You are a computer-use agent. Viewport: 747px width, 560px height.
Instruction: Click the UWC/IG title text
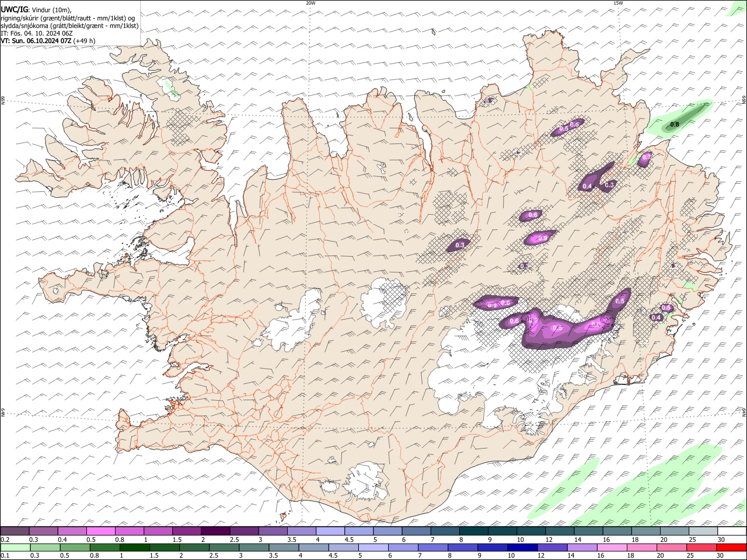(14, 9)
